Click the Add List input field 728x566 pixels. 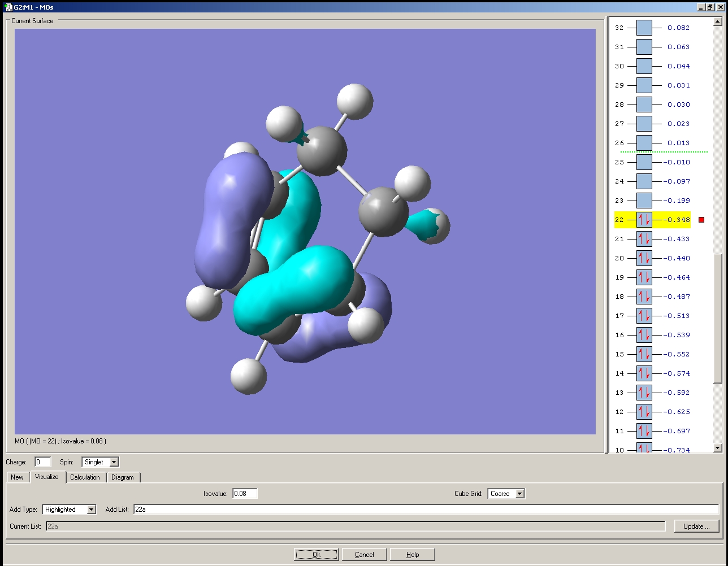426,510
